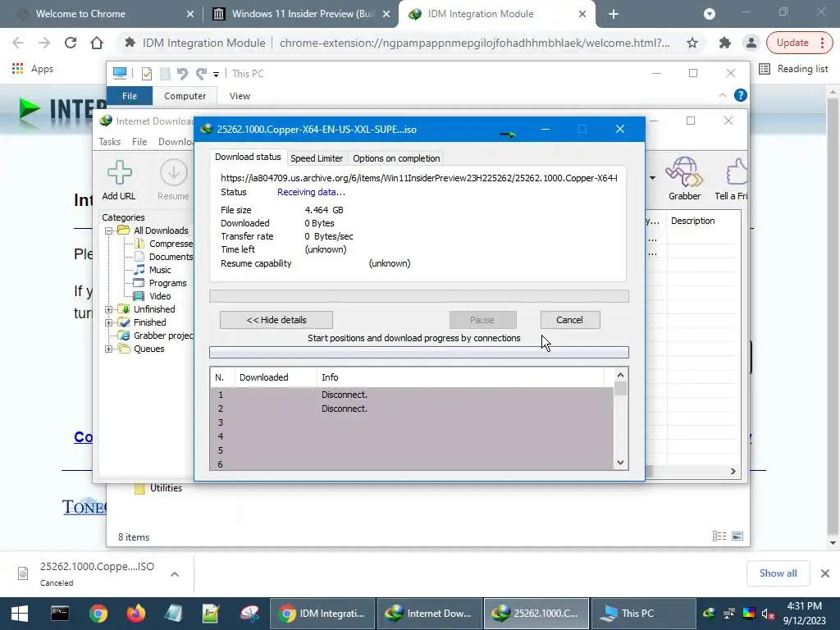840x630 pixels.
Task: Click the Hide details button
Action: [276, 320]
